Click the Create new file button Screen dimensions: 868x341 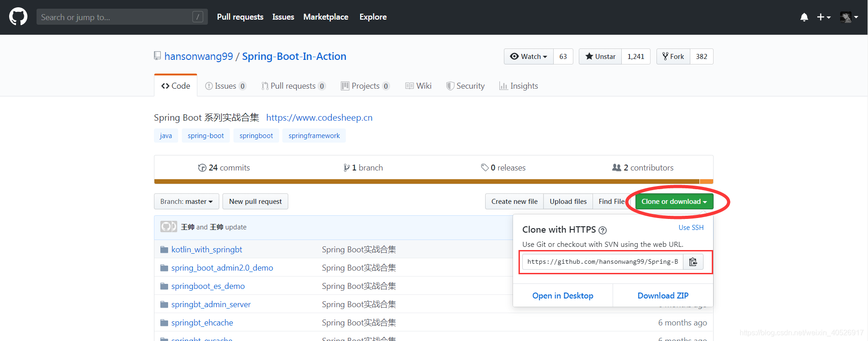click(514, 202)
